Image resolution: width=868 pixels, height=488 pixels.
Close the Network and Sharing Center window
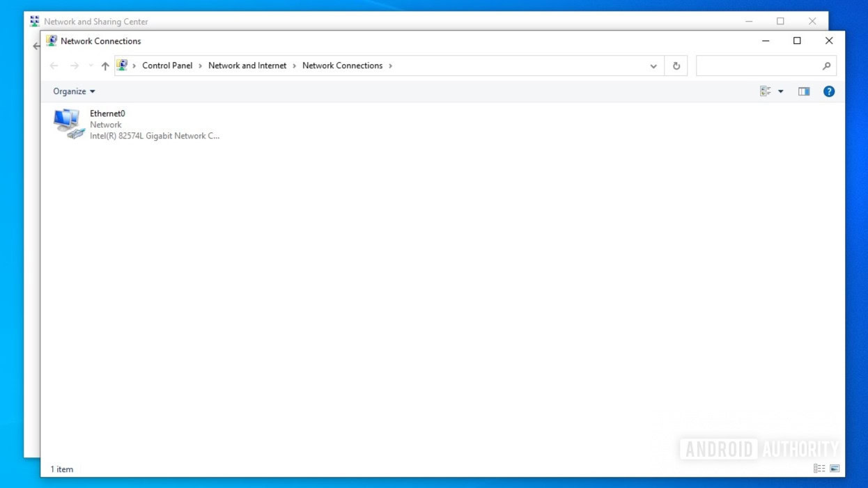812,22
